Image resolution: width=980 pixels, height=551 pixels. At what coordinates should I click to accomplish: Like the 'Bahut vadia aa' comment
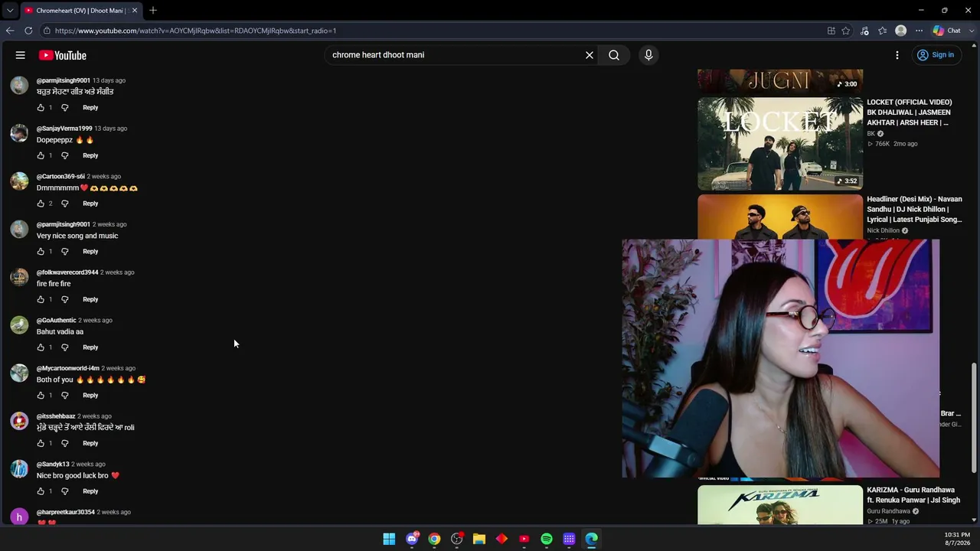coord(41,347)
